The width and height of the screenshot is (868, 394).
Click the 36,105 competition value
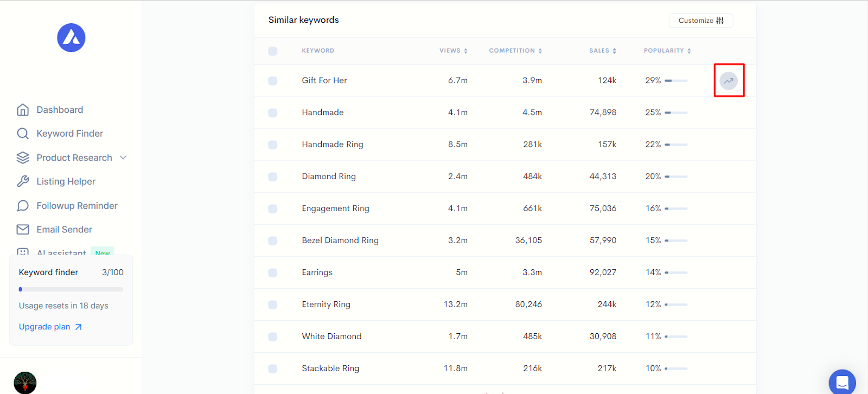pyautogui.click(x=528, y=240)
